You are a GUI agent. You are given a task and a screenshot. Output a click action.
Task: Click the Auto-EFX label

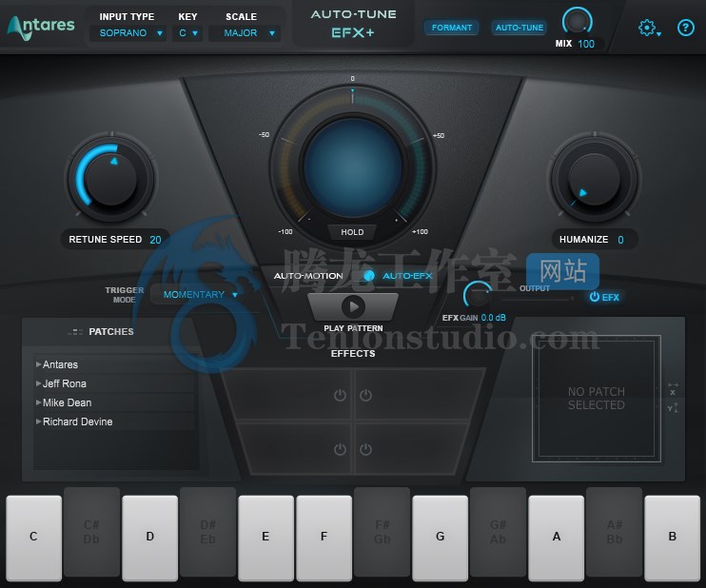(407, 276)
